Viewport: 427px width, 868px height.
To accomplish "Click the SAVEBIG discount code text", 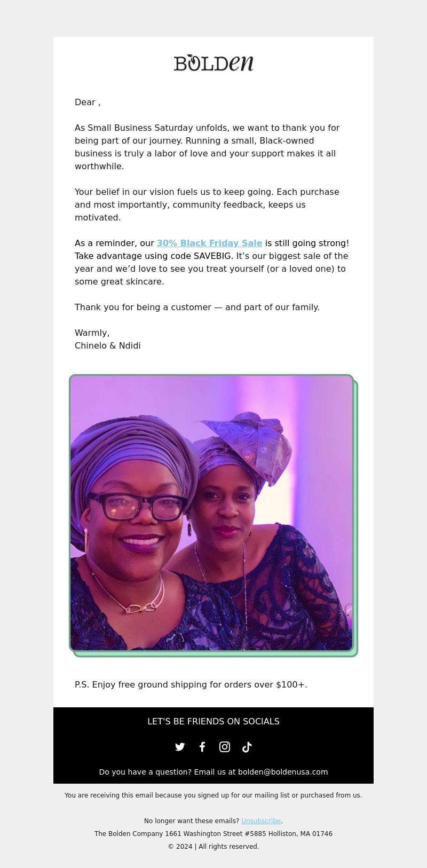I will point(213,256).
